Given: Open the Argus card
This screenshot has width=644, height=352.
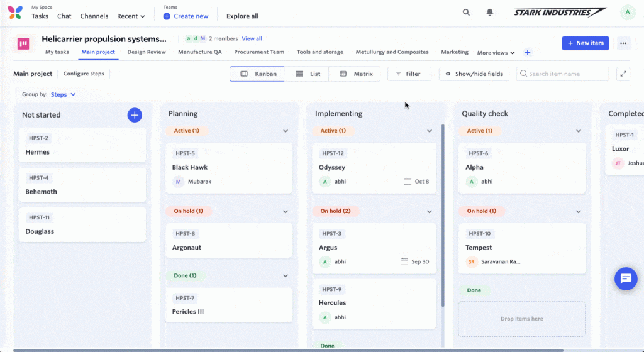Looking at the screenshot, I should [x=374, y=249].
